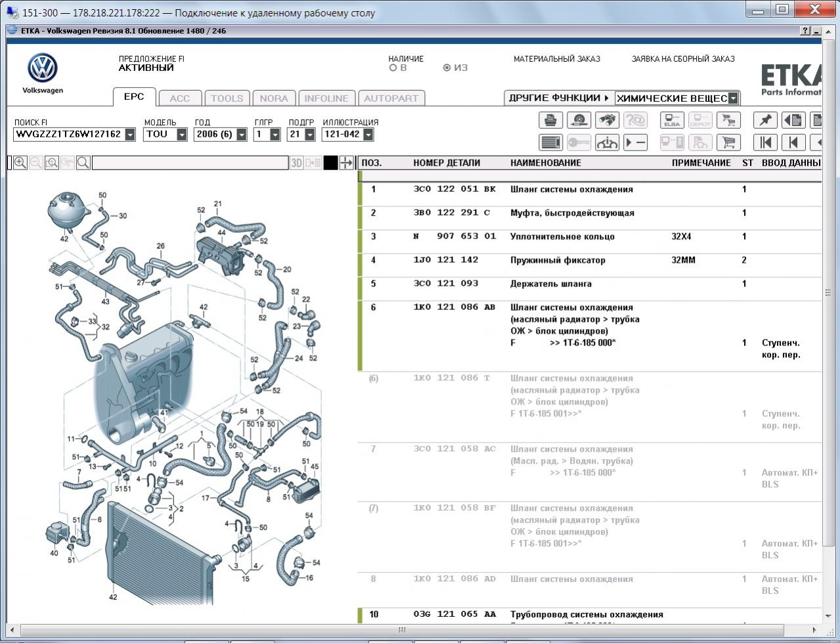Open the vehicle information icon
This screenshot has height=643, width=840.
(607, 142)
